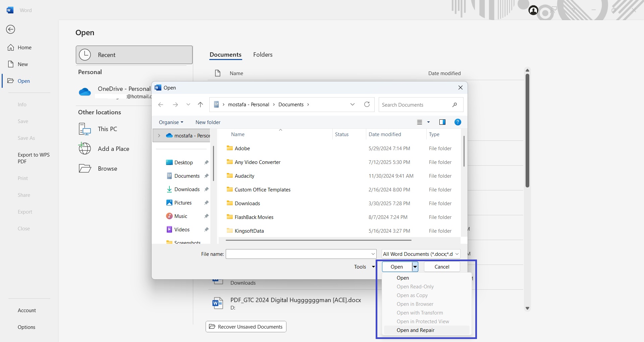Select This PC location
Image resolution: width=644 pixels, height=342 pixels.
click(107, 129)
